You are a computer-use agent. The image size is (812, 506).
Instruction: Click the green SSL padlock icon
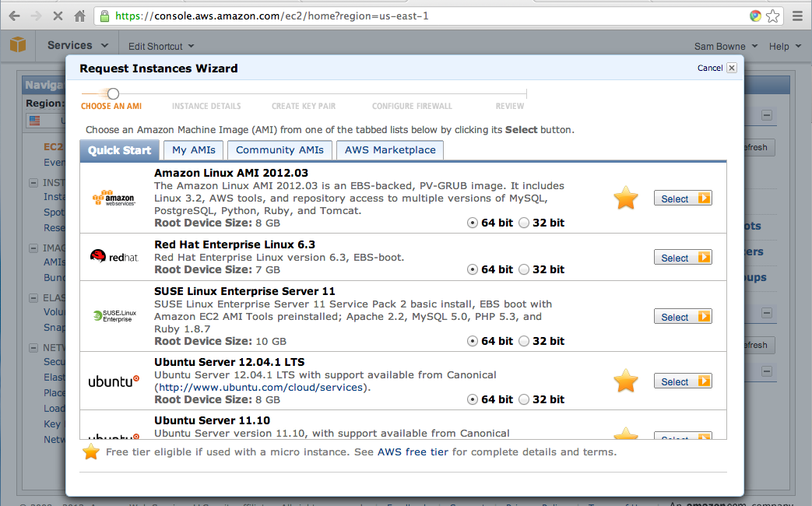(104, 16)
